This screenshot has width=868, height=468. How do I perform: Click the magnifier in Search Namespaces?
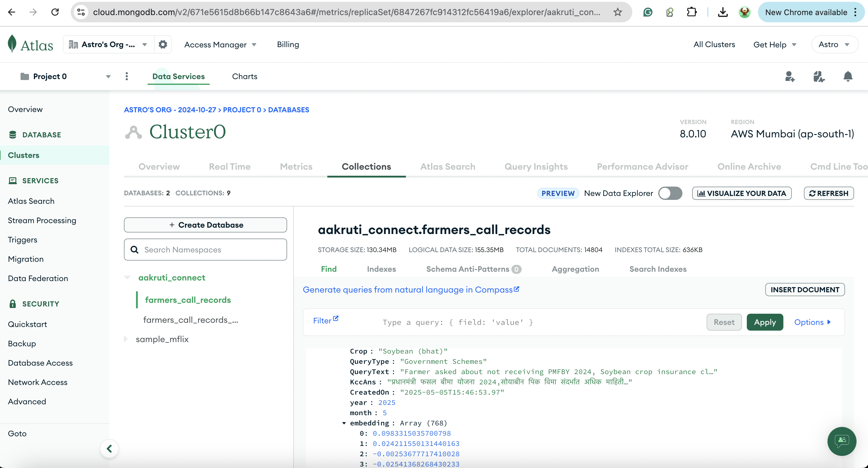(134, 249)
